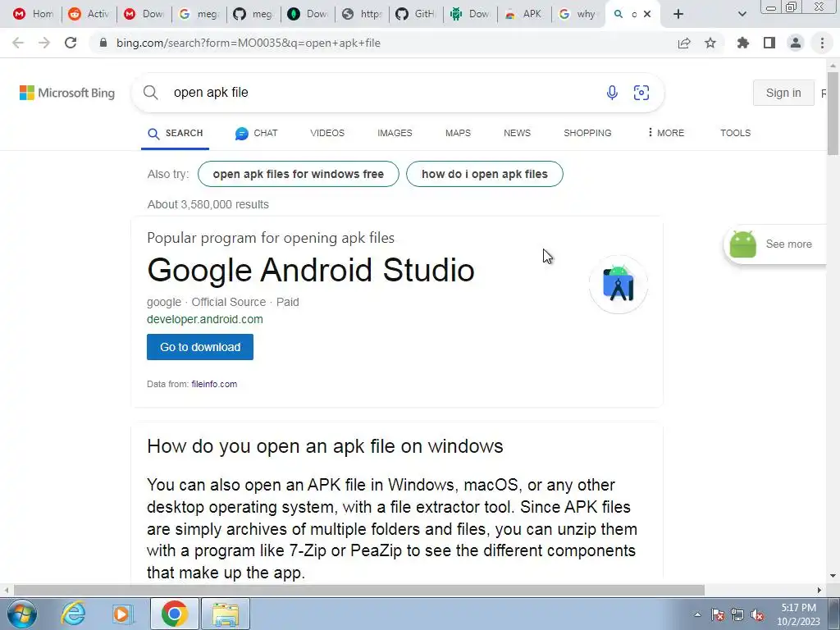Expand the tab search chevron
The width and height of the screenshot is (840, 630).
coord(742,14)
